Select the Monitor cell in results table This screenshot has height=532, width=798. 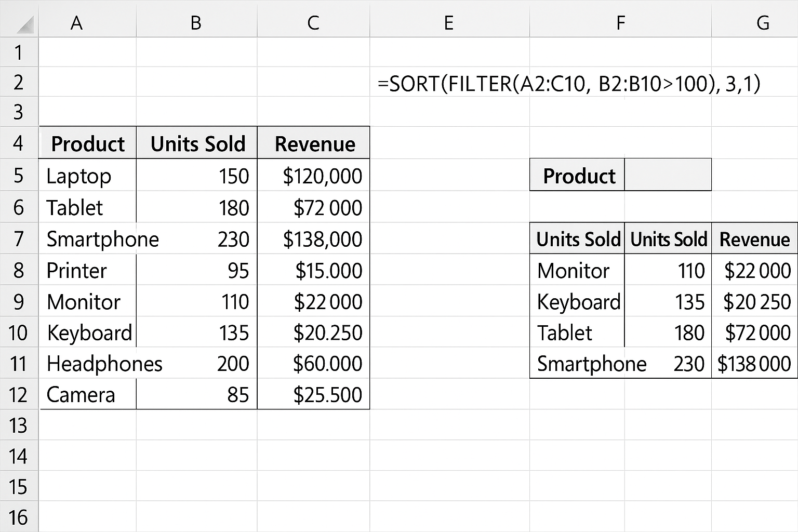pos(577,270)
